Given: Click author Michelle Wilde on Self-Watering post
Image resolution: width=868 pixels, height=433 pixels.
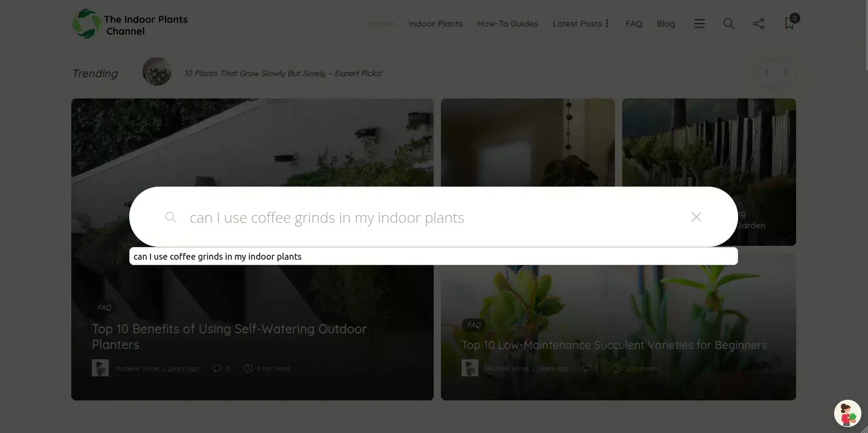Looking at the screenshot, I should click(137, 368).
